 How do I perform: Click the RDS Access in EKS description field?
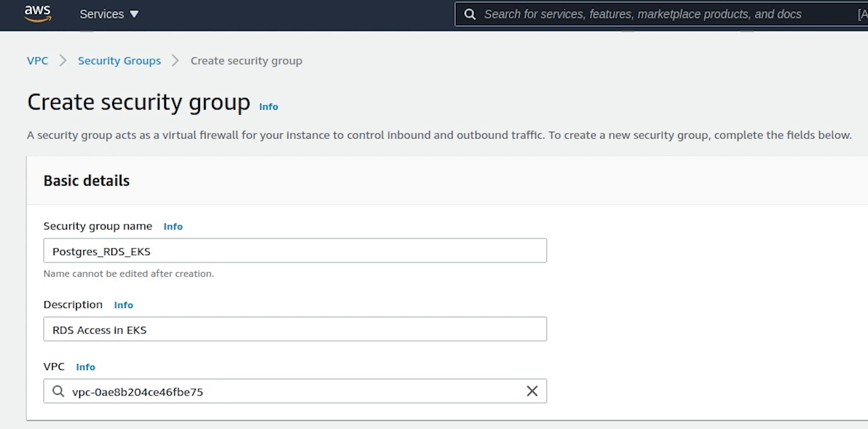pos(295,329)
